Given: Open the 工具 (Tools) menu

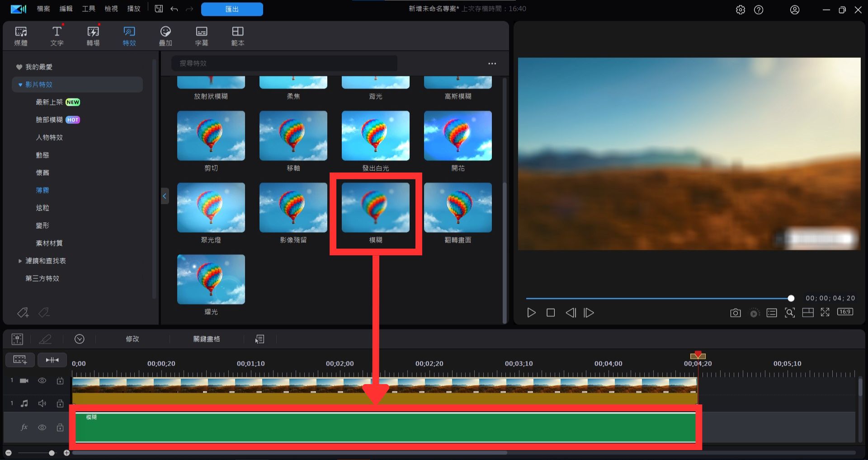Looking at the screenshot, I should (x=89, y=9).
